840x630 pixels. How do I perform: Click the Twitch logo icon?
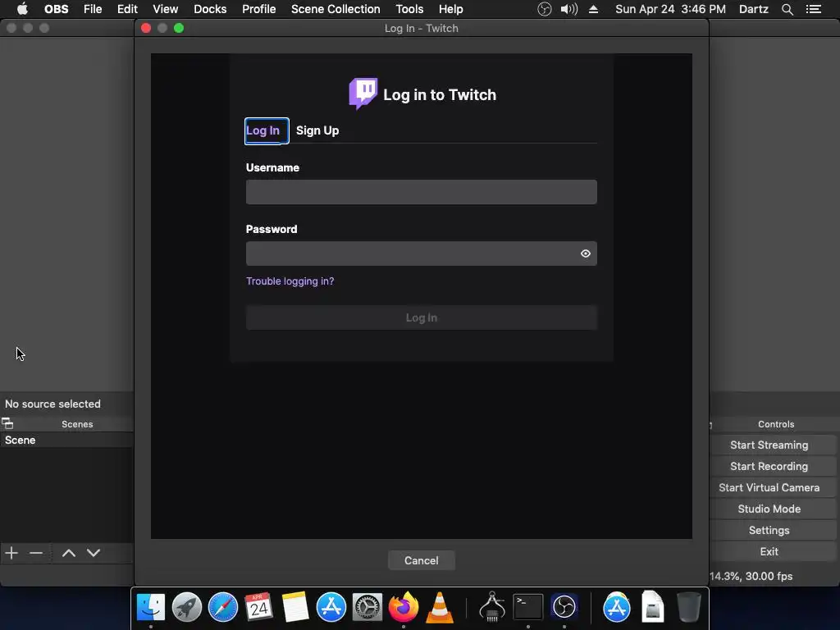click(363, 94)
